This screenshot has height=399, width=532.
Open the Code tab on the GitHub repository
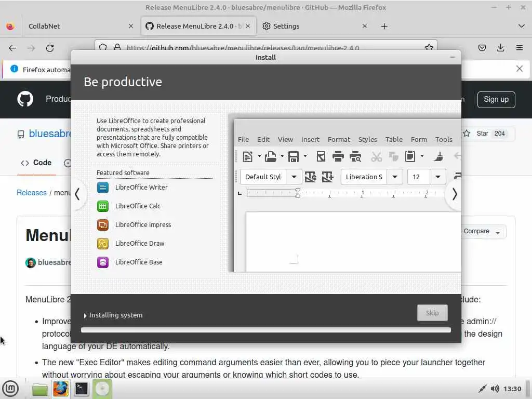tap(36, 163)
